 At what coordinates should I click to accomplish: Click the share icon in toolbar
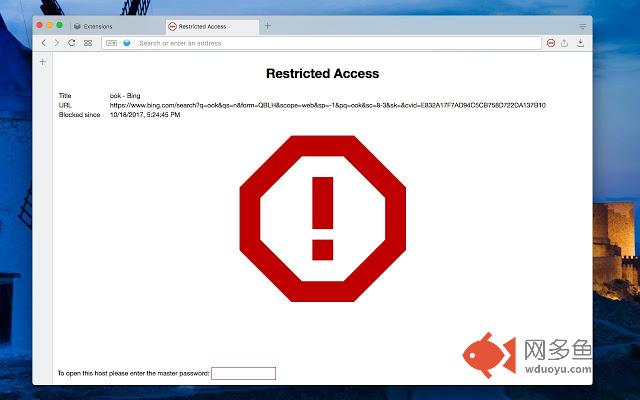pyautogui.click(x=565, y=43)
